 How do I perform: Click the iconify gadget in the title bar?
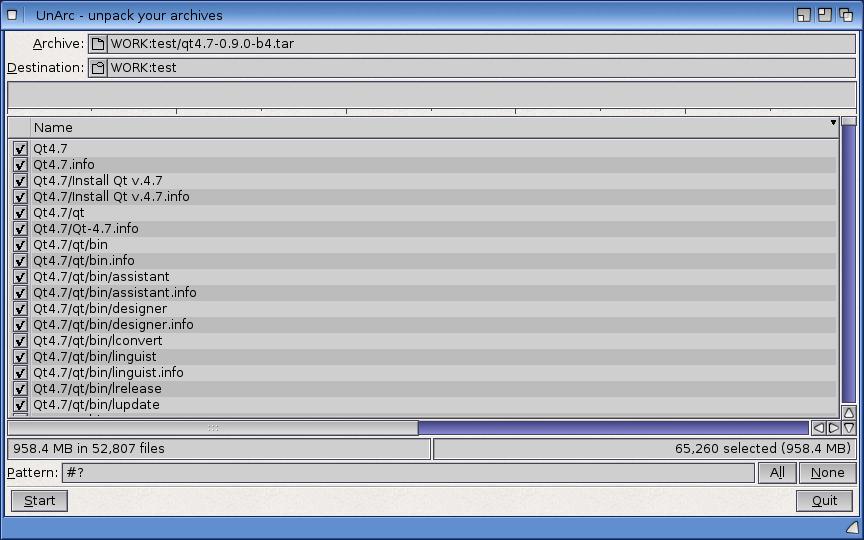pos(803,15)
